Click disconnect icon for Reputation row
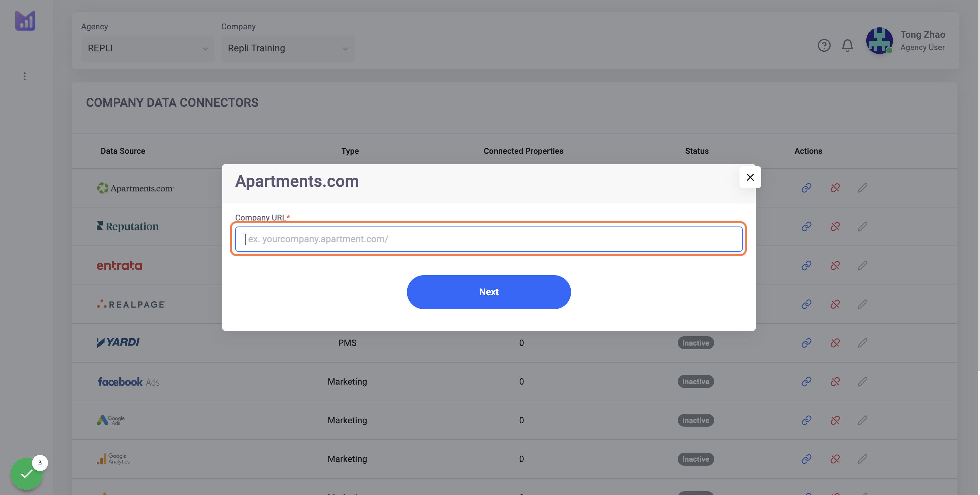Image resolution: width=980 pixels, height=495 pixels. [x=835, y=227]
